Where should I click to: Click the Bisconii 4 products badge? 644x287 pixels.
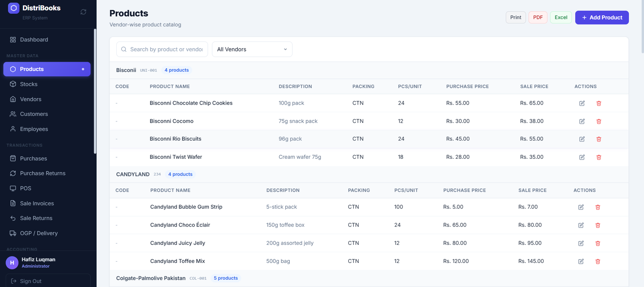[x=177, y=70]
